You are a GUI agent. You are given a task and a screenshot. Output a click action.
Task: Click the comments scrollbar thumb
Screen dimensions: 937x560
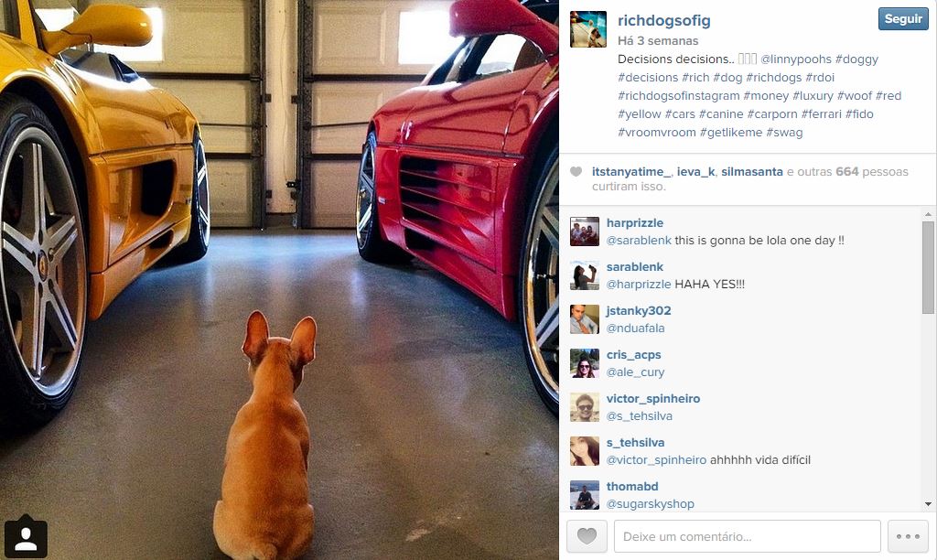pos(928,267)
